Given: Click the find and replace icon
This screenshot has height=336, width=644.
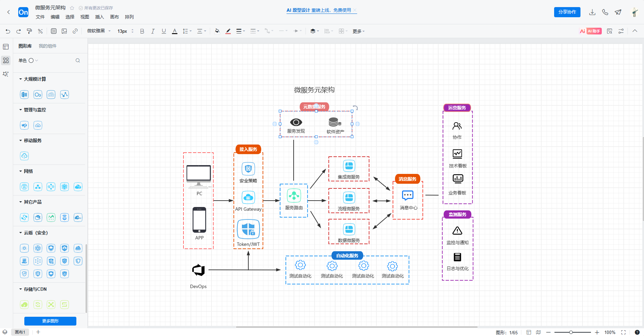Looking at the screenshot, I should [610, 31].
